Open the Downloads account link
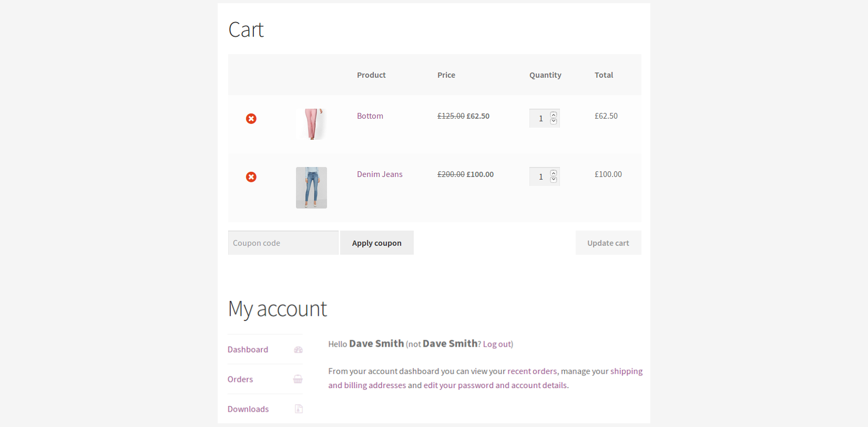 tap(248, 409)
